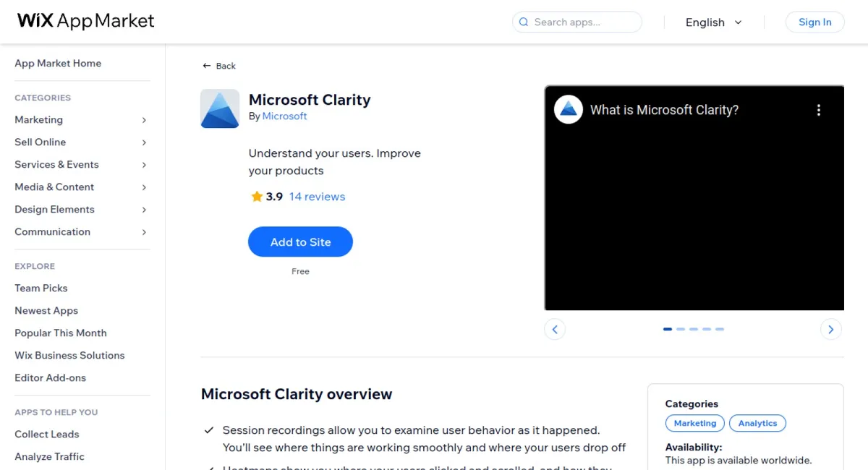Click the search magnifier icon
This screenshot has height=470, width=868.
(524, 22)
